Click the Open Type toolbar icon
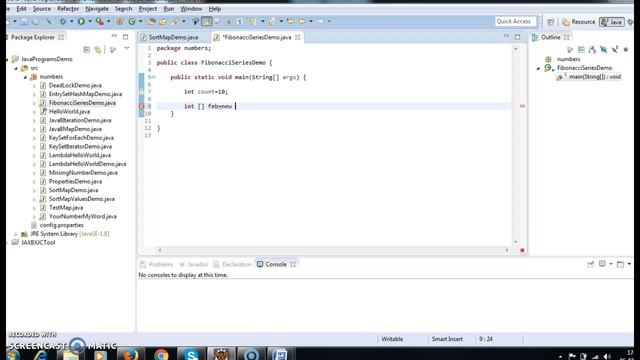The width and height of the screenshot is (640, 360). [152, 21]
